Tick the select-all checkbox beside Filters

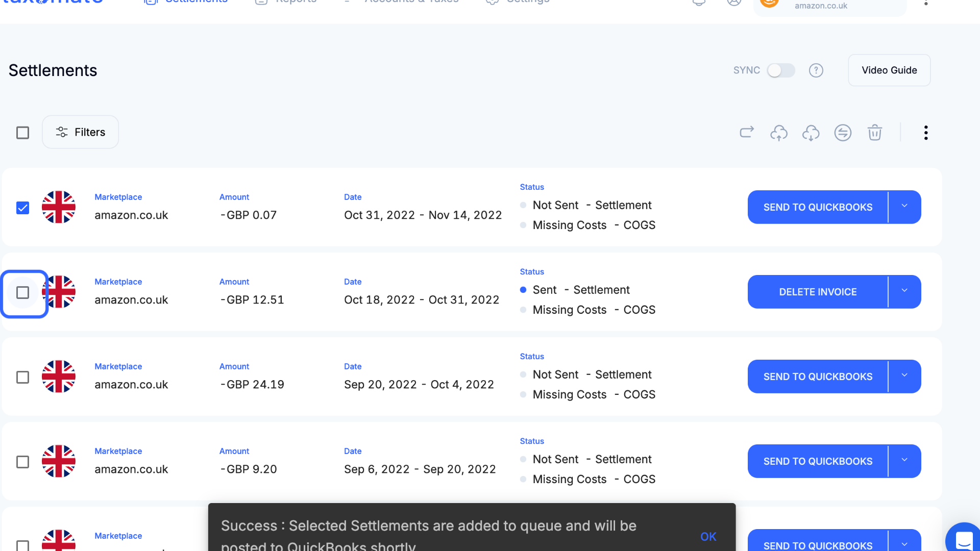(x=22, y=133)
